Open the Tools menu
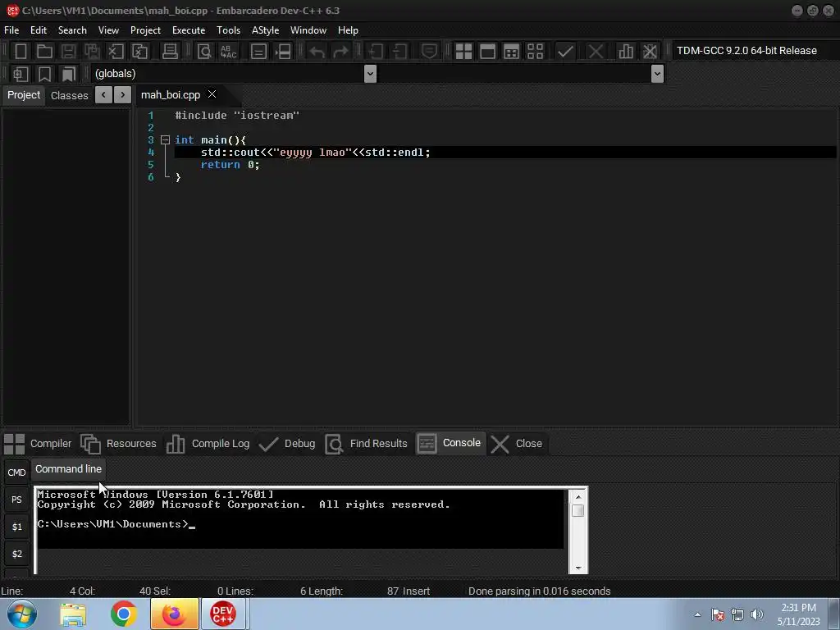Viewport: 840px width, 630px height. click(x=228, y=30)
